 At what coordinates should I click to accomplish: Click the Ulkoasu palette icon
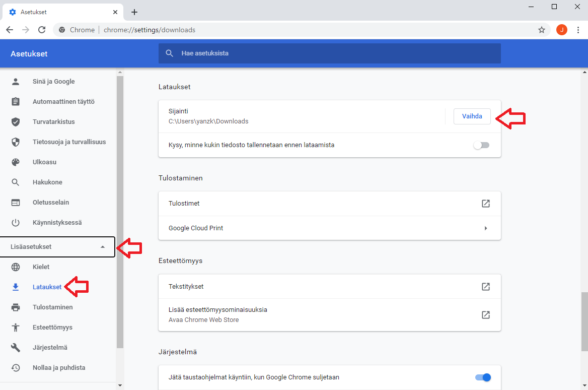[16, 162]
